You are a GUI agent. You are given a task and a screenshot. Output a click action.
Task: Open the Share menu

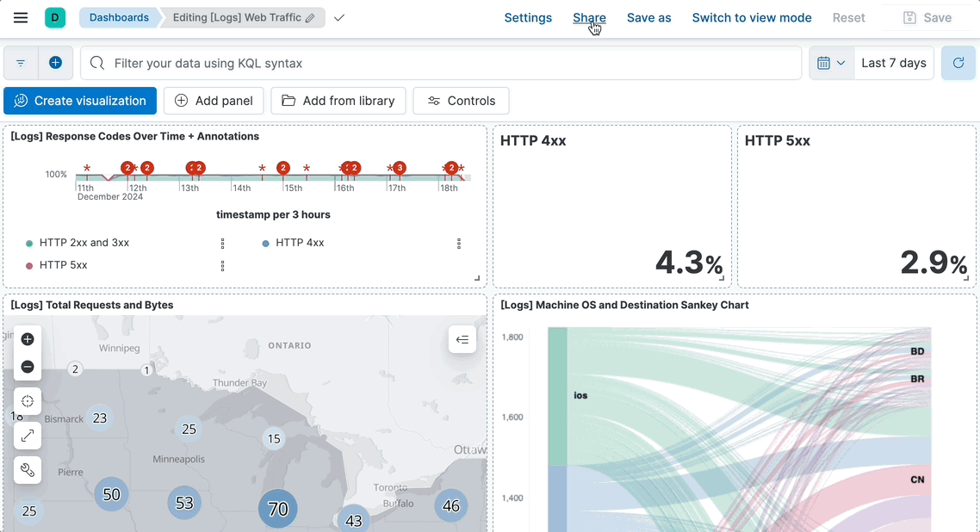point(589,18)
